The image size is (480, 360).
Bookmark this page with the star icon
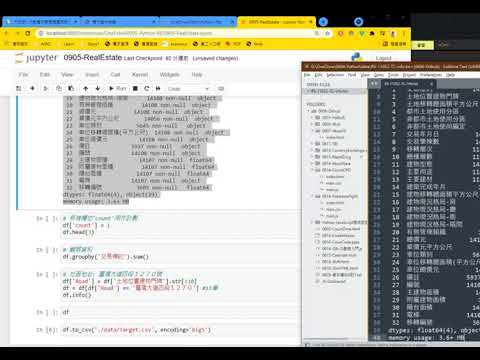point(328,33)
